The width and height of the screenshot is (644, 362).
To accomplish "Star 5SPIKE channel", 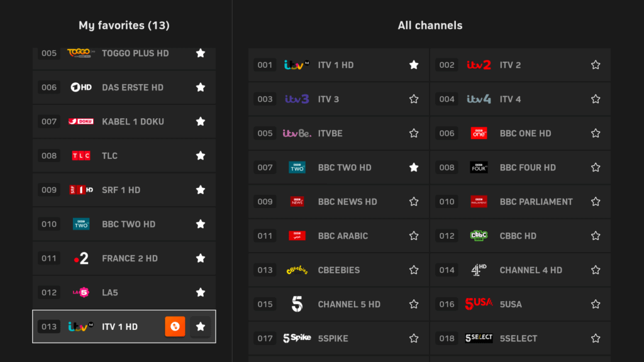I will (414, 339).
